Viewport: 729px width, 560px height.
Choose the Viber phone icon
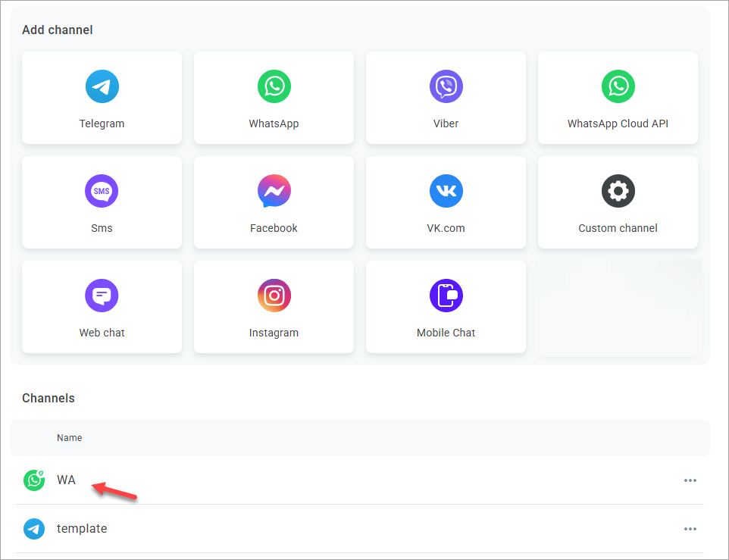point(446,86)
